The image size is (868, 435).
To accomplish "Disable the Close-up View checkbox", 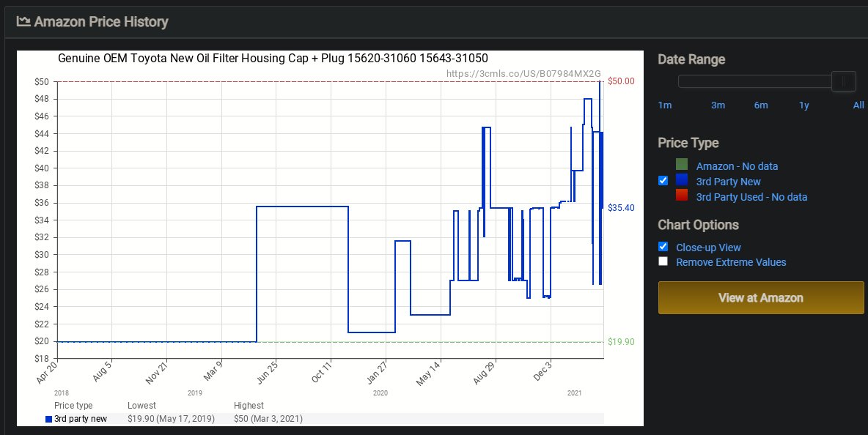I will tap(663, 247).
